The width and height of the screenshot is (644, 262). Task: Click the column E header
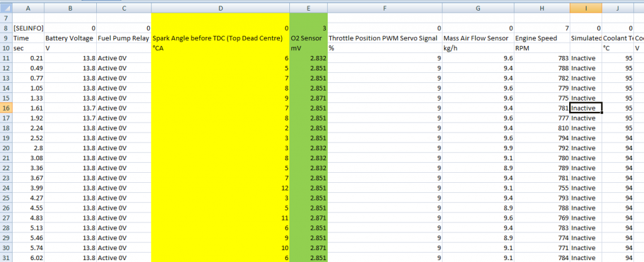click(308, 7)
